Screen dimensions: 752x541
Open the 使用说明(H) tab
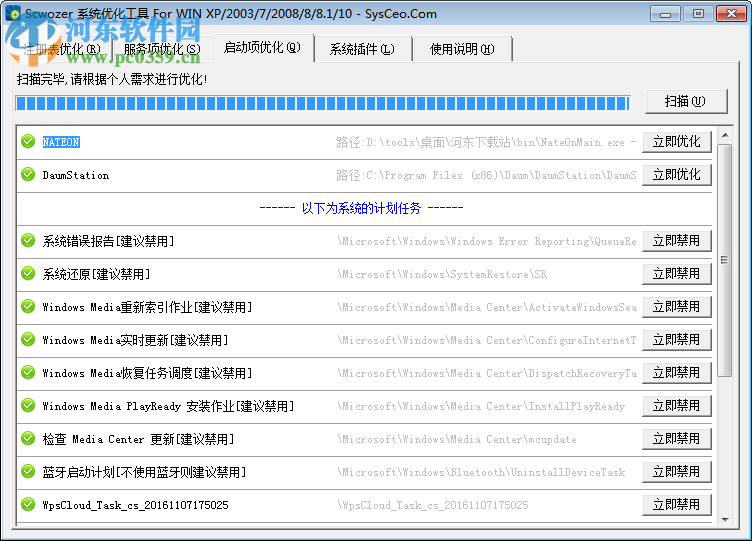pyautogui.click(x=462, y=49)
